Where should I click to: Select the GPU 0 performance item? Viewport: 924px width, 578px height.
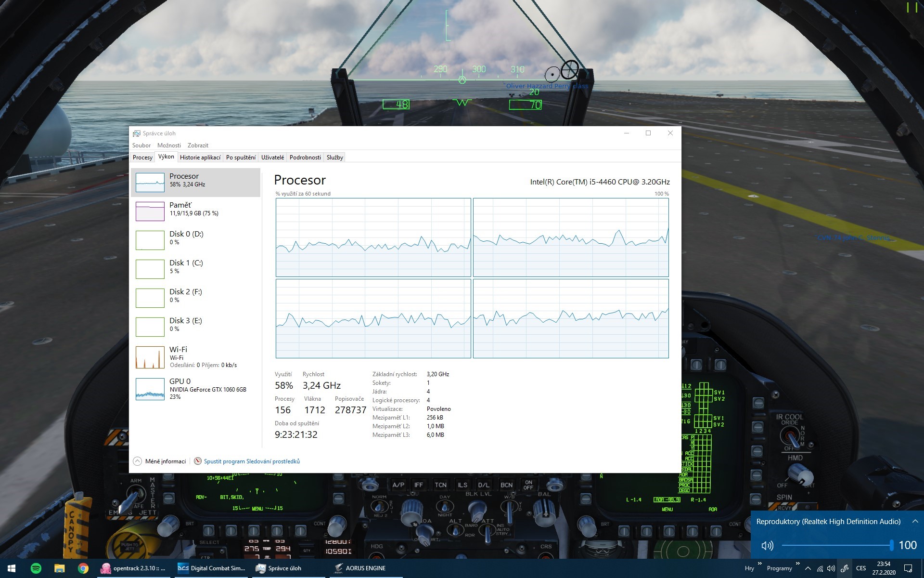[195, 389]
